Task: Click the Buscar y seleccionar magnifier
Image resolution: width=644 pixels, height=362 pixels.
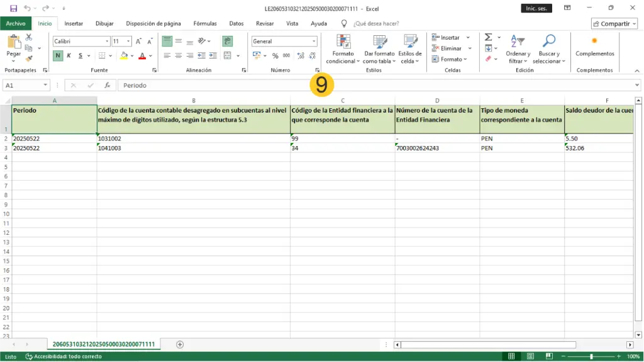Action: (x=549, y=49)
